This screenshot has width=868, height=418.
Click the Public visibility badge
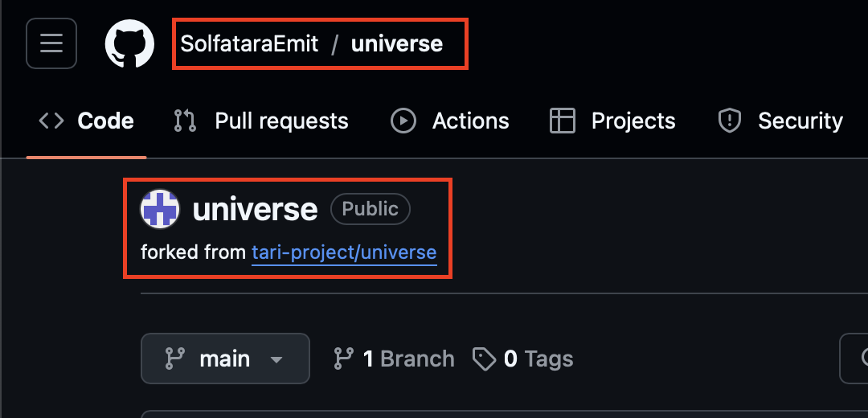point(371,209)
